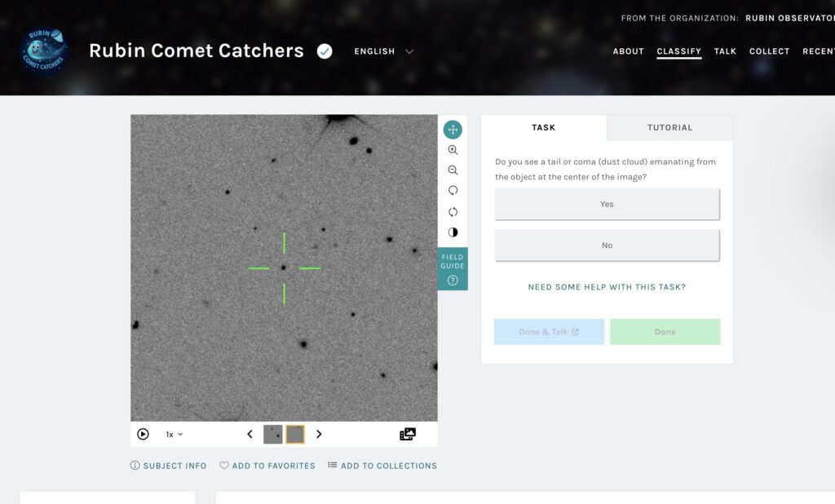Image resolution: width=835 pixels, height=504 pixels.
Task: Reset the image view
Action: tap(453, 212)
